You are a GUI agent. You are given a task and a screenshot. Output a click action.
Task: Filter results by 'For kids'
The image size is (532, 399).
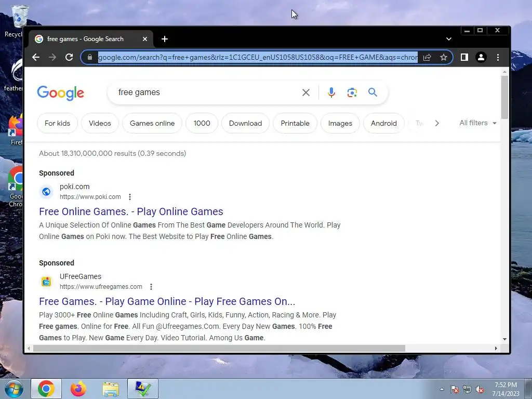coord(57,123)
